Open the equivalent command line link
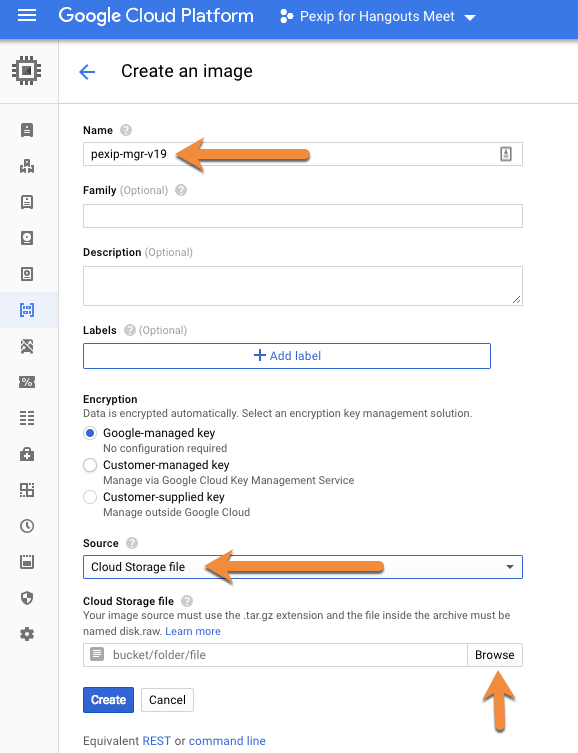 point(227,741)
